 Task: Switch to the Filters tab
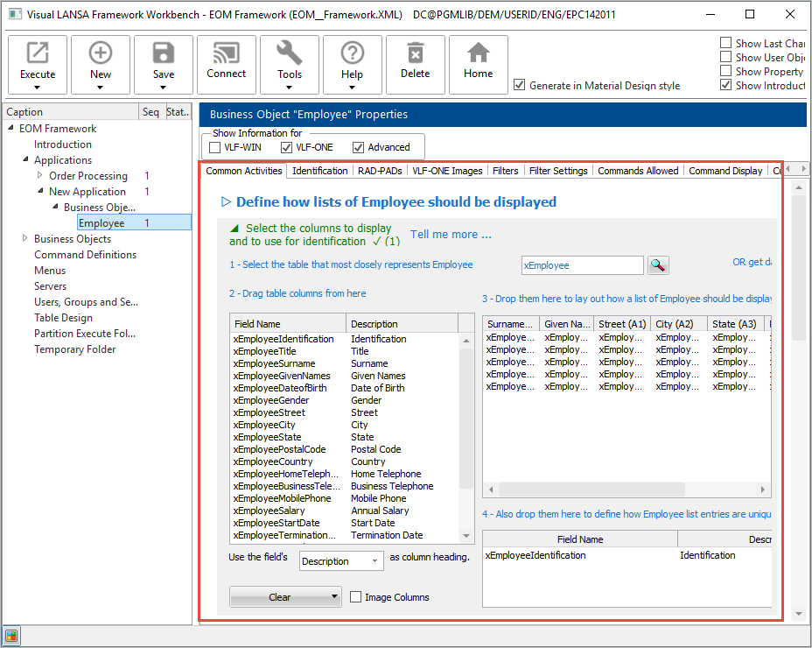506,171
